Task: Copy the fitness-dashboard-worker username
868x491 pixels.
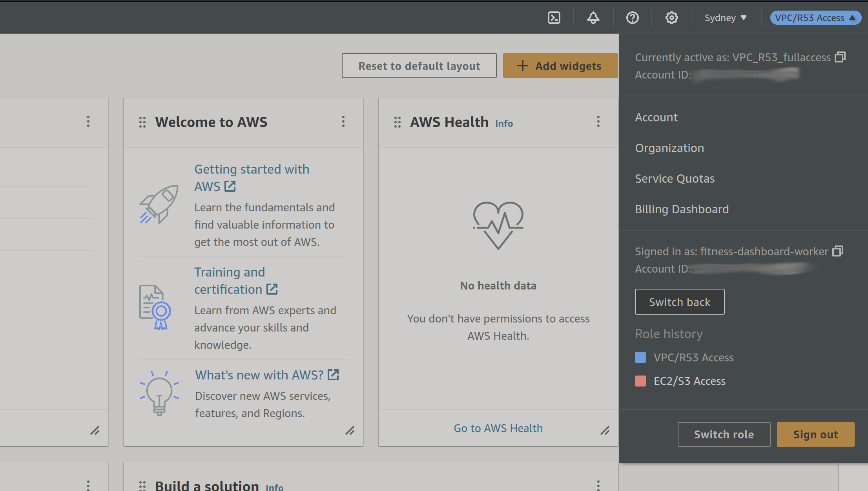Action: point(837,251)
